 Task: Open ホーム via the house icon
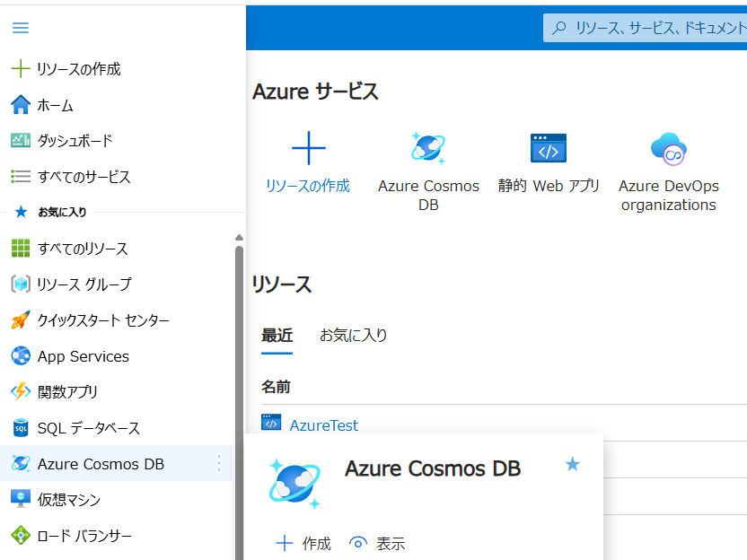pyautogui.click(x=21, y=105)
